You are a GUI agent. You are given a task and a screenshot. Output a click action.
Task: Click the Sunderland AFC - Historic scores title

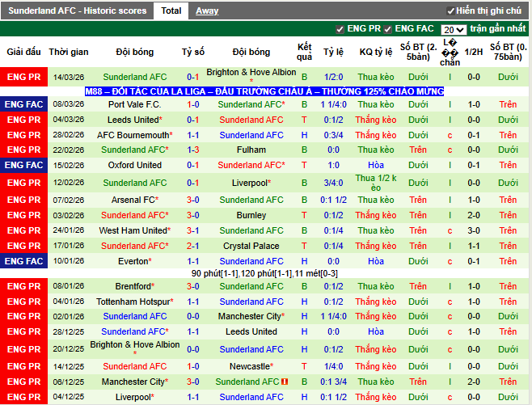click(78, 11)
